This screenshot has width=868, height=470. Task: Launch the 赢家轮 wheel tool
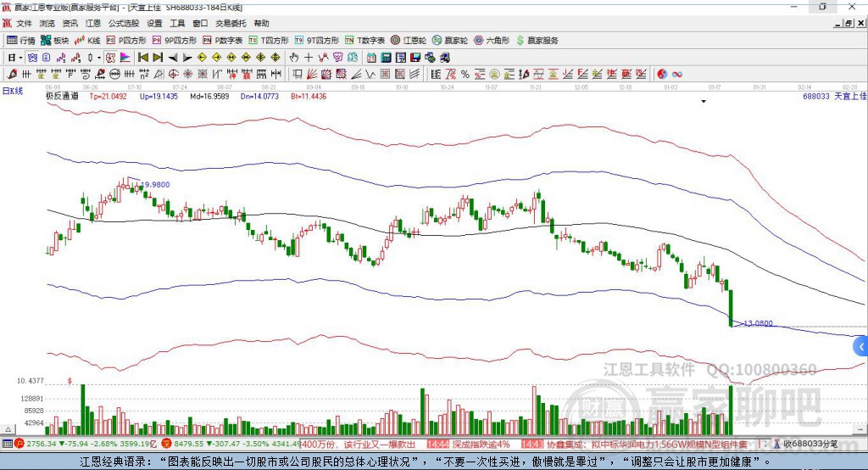pos(450,41)
